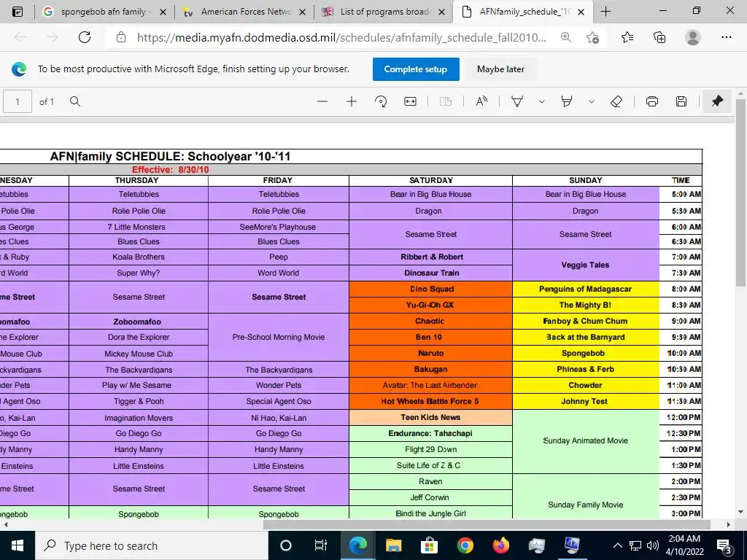Open a new tab with plus button
This screenshot has height=560, width=747.
coord(605,12)
